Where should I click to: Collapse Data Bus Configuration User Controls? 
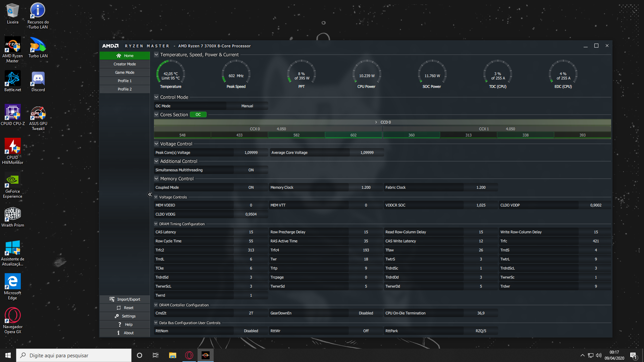(x=156, y=323)
